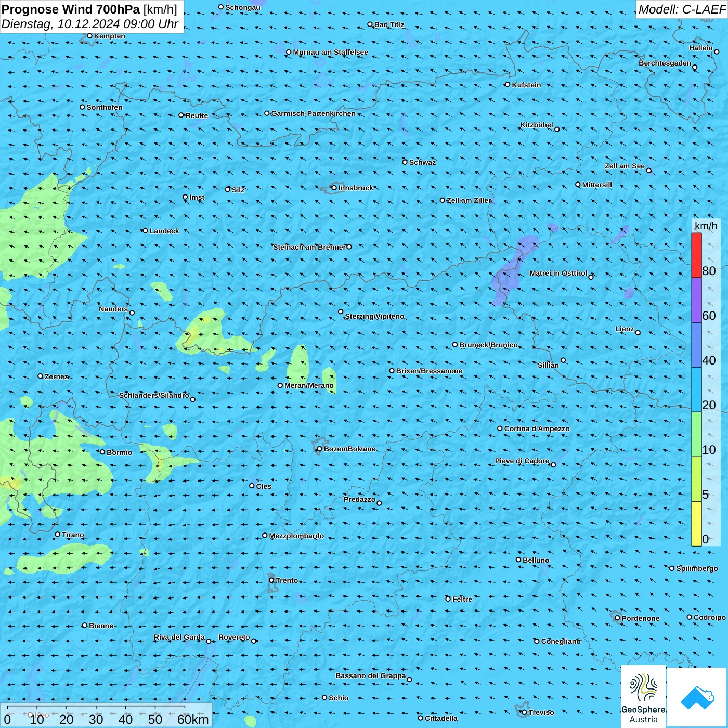
Task: Click the Garmisch-Partenkirchen label
Action: coord(314,113)
